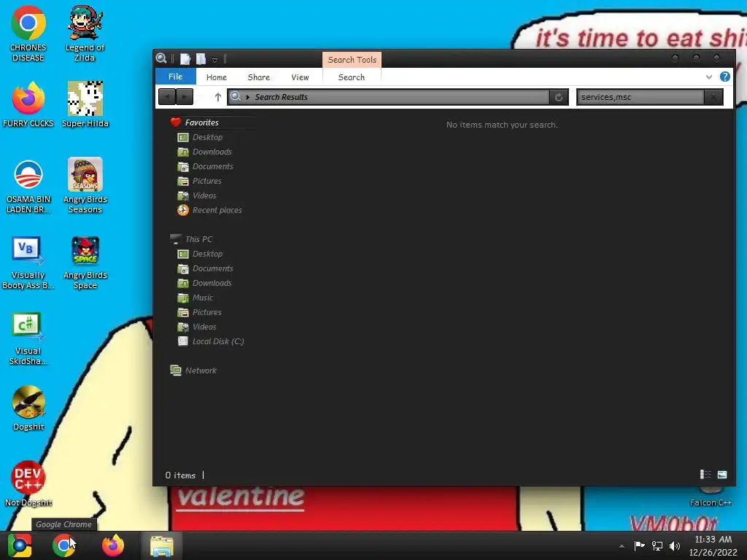The image size is (747, 560).
Task: Launch Angry Birds Seasons shortcut
Action: point(85,186)
